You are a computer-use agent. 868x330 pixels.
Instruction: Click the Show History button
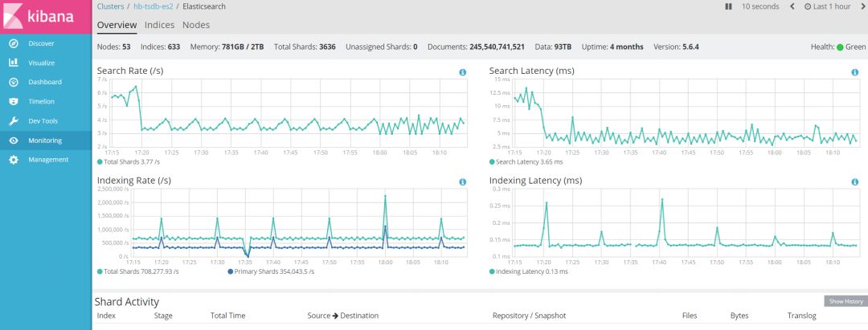click(x=845, y=301)
